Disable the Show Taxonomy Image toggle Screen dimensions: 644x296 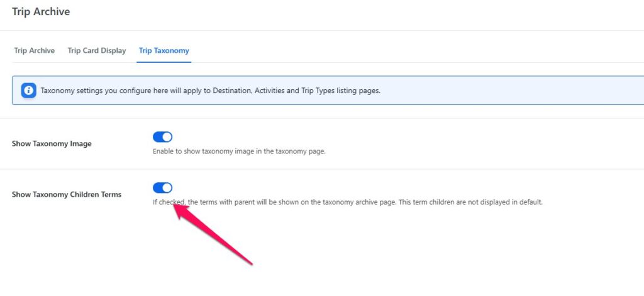point(162,137)
